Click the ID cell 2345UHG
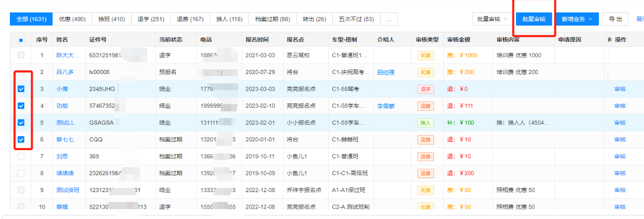Image resolution: width=644 pixels, height=219 pixels. coord(102,89)
